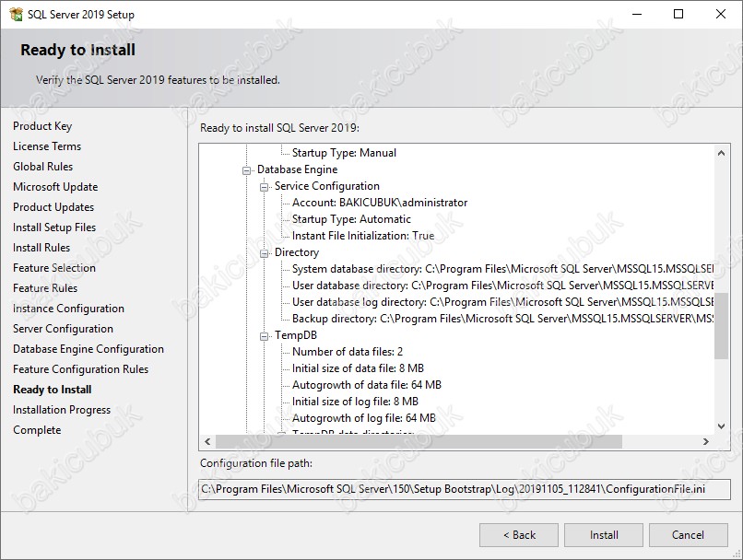The image size is (743, 560).
Task: Select License Terms in the sidebar
Action: click(47, 146)
